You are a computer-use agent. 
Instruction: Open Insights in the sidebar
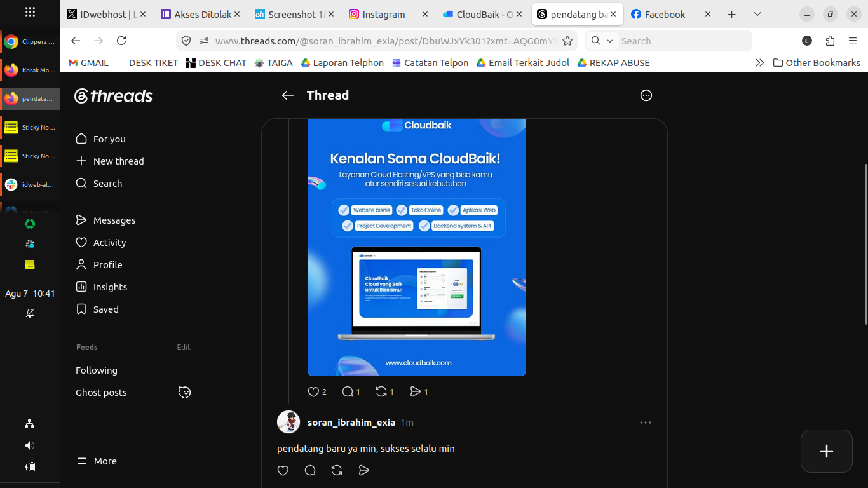pos(101,287)
